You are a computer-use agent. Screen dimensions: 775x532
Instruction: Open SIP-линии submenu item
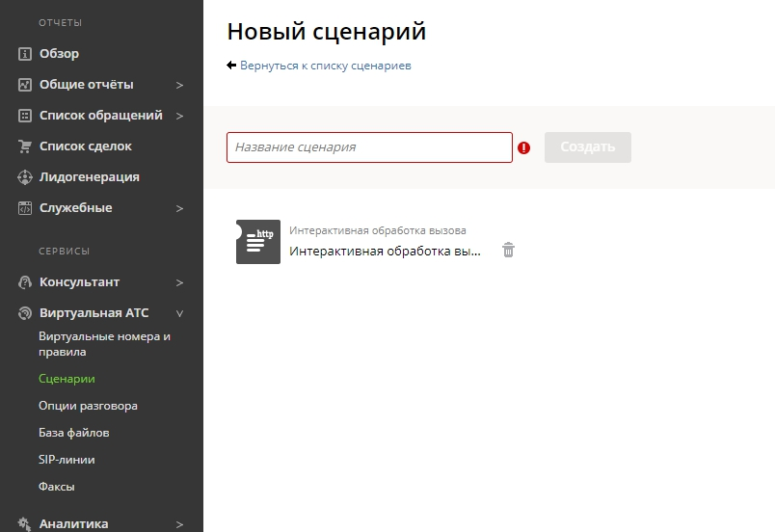point(67,460)
